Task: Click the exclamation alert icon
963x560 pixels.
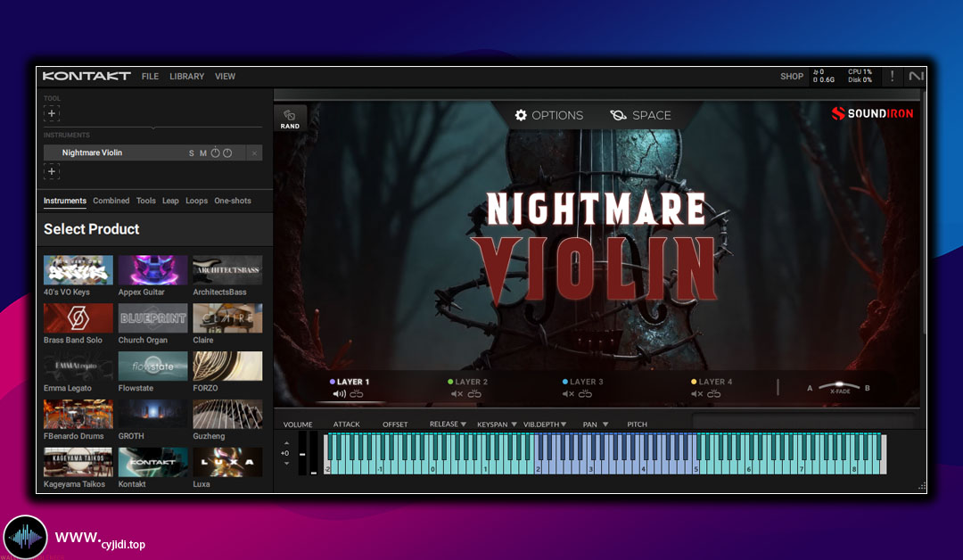Action: point(892,76)
